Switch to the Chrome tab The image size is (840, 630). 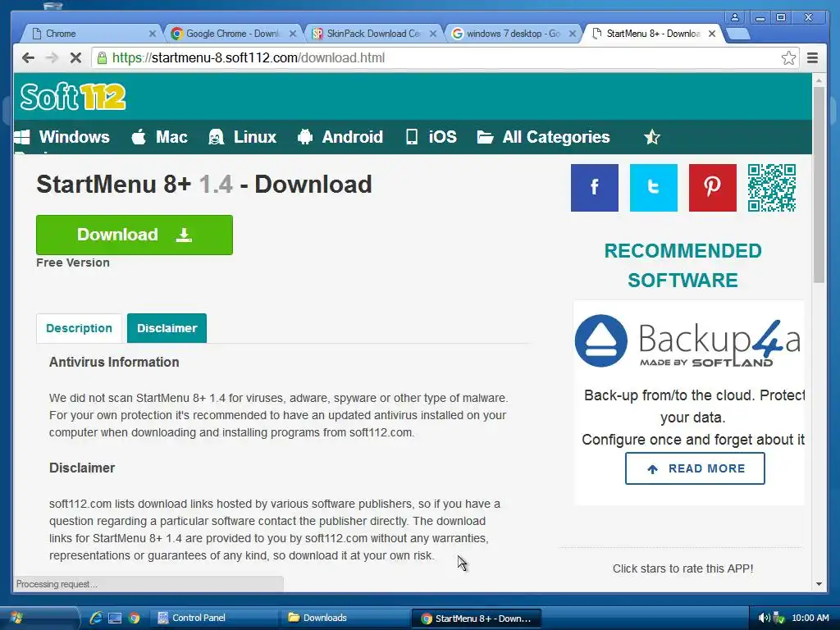click(90, 34)
